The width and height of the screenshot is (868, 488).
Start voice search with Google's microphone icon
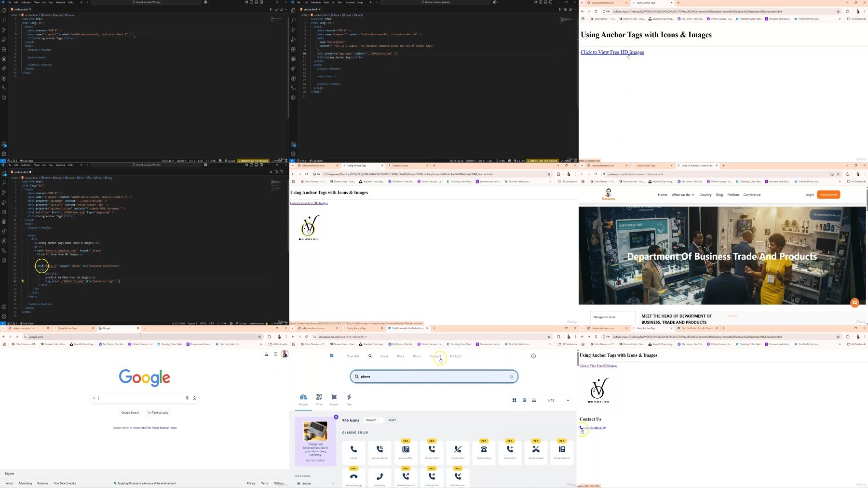coord(187,398)
